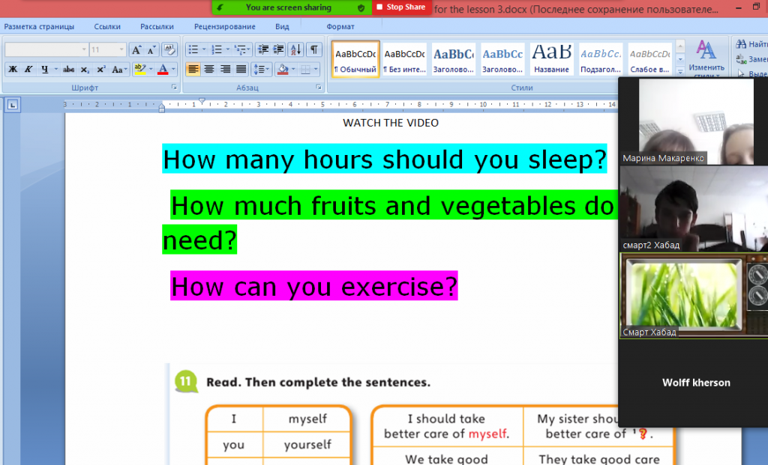
Task: Pick the yellow text highlight color
Action: (x=139, y=69)
